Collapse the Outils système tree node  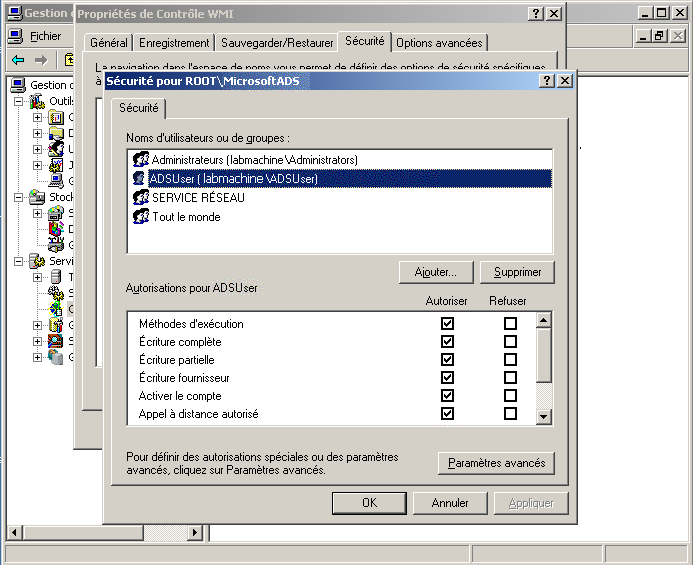[x=19, y=102]
